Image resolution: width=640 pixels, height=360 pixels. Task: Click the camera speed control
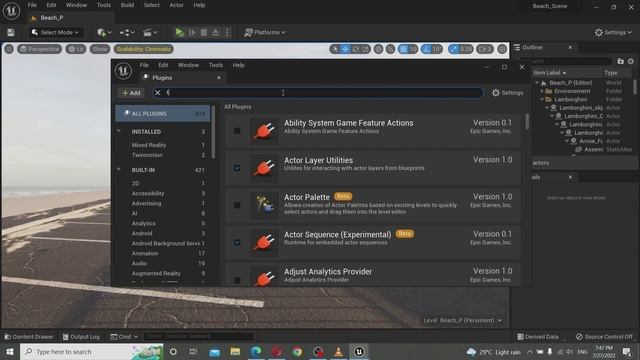point(484,49)
